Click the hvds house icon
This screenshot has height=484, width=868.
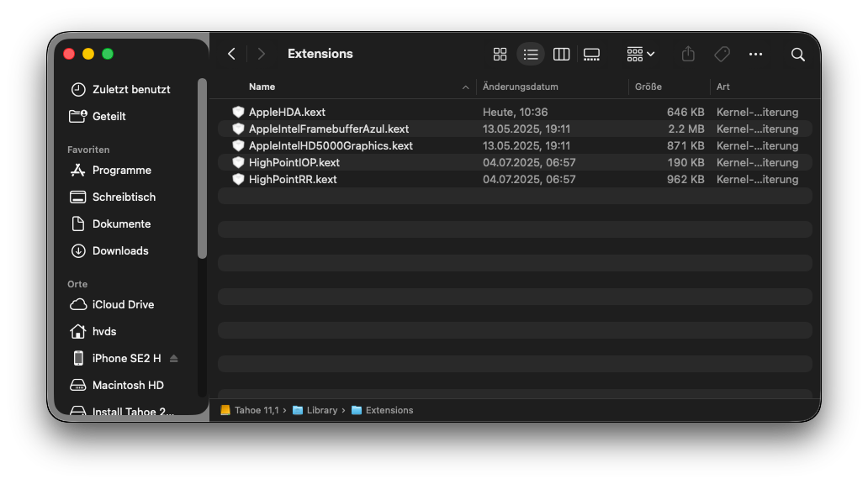78,331
